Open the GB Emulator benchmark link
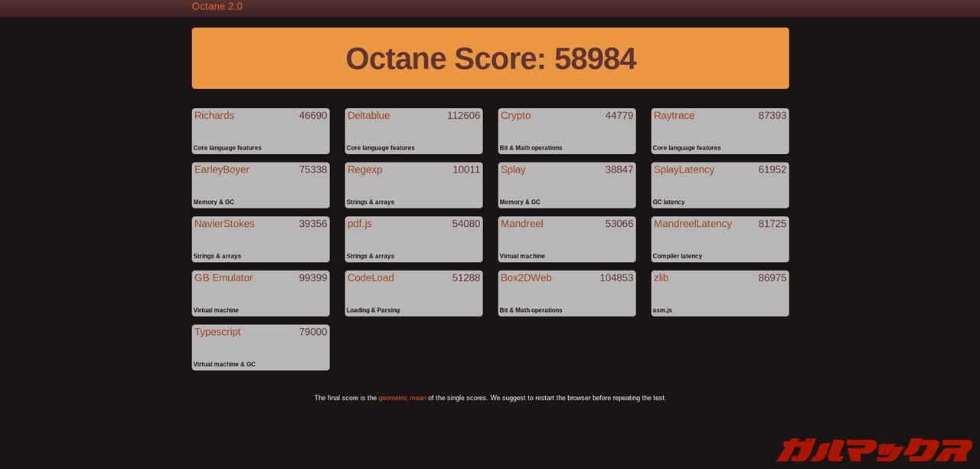Viewport: 980px width, 469px height. pyautogui.click(x=224, y=278)
